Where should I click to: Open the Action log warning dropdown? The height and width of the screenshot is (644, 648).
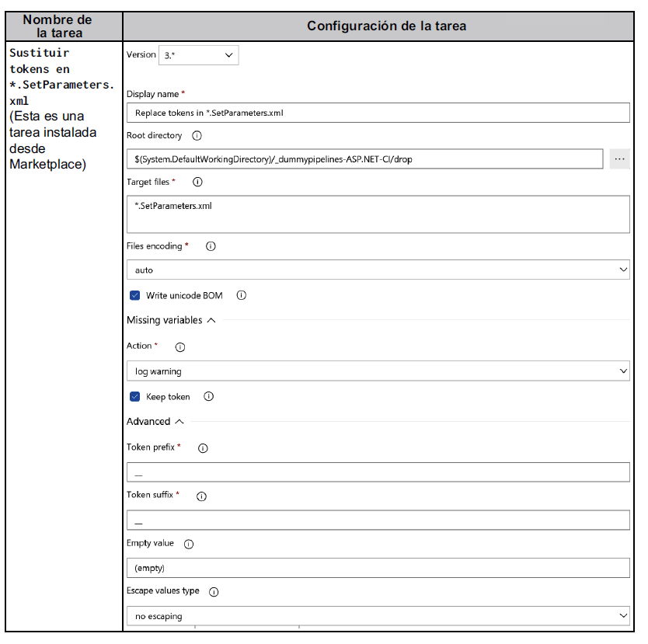tap(378, 371)
